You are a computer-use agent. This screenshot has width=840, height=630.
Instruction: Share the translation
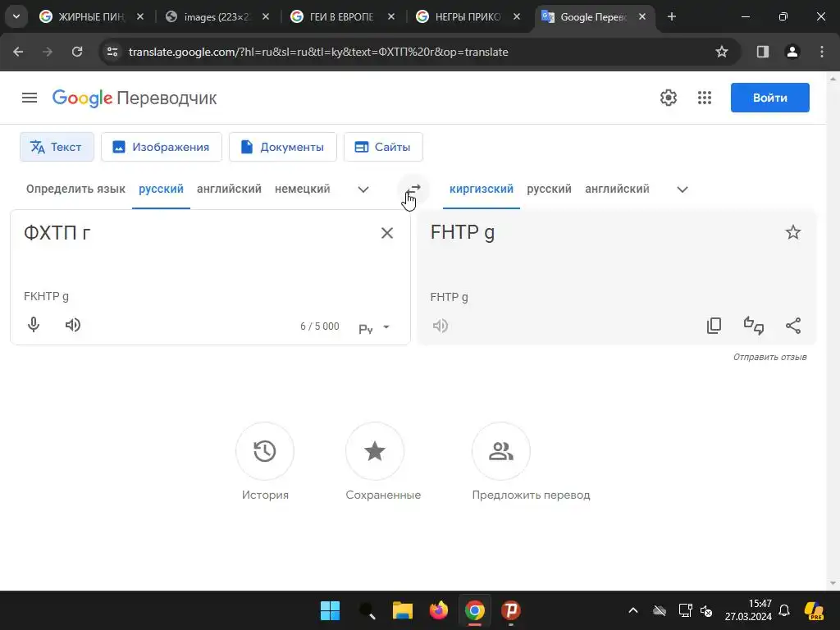pyautogui.click(x=793, y=326)
